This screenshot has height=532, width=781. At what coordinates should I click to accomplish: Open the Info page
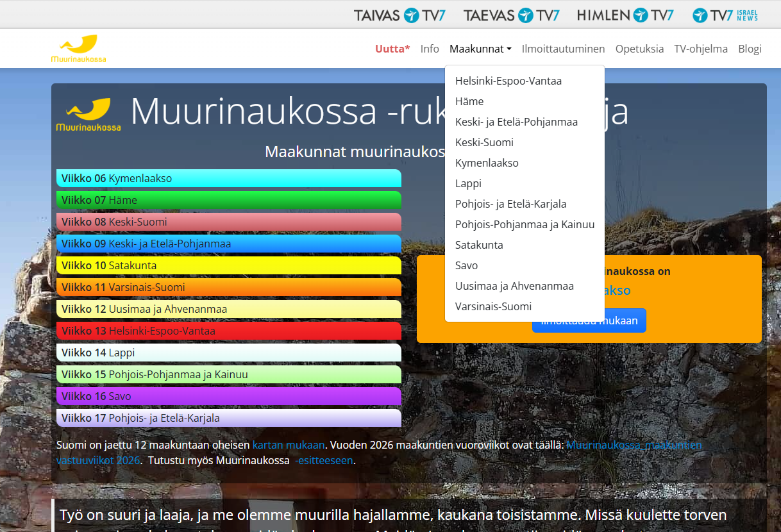coord(430,48)
